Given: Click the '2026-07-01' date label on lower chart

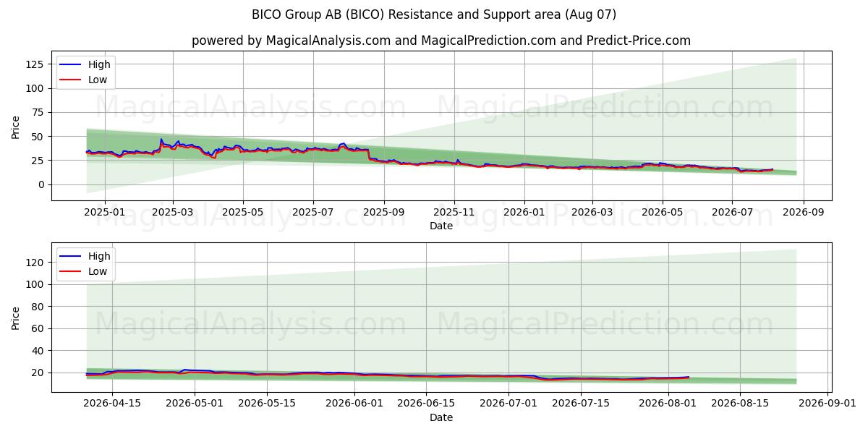Looking at the screenshot, I should [509, 404].
